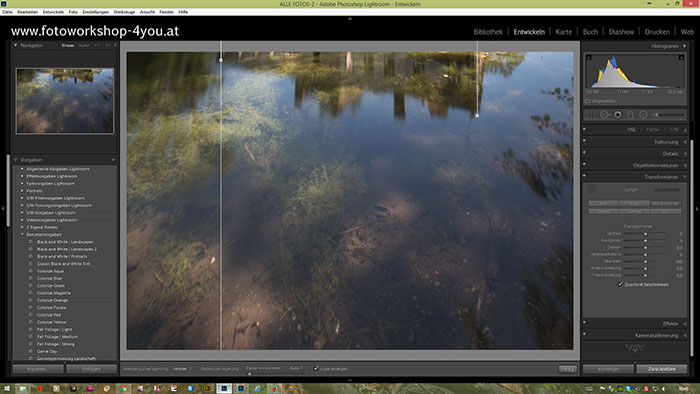This screenshot has width=700, height=394.
Task: Toggle highlight clipping indicator in histogram
Action: pos(681,58)
